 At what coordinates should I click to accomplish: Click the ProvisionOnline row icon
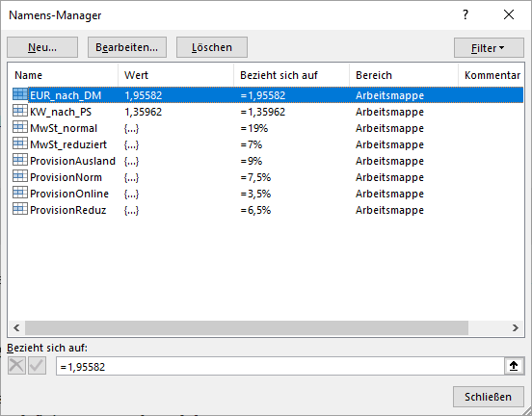point(20,193)
